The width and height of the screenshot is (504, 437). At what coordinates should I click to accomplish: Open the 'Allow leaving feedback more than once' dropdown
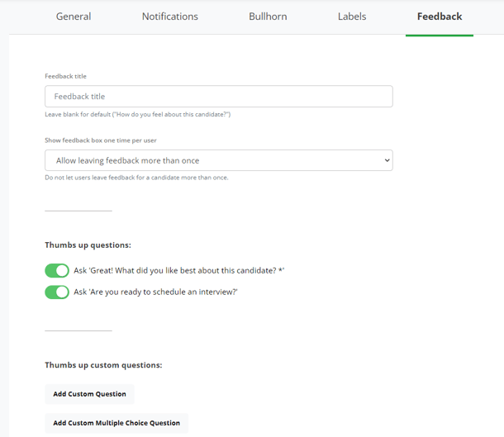[219, 160]
